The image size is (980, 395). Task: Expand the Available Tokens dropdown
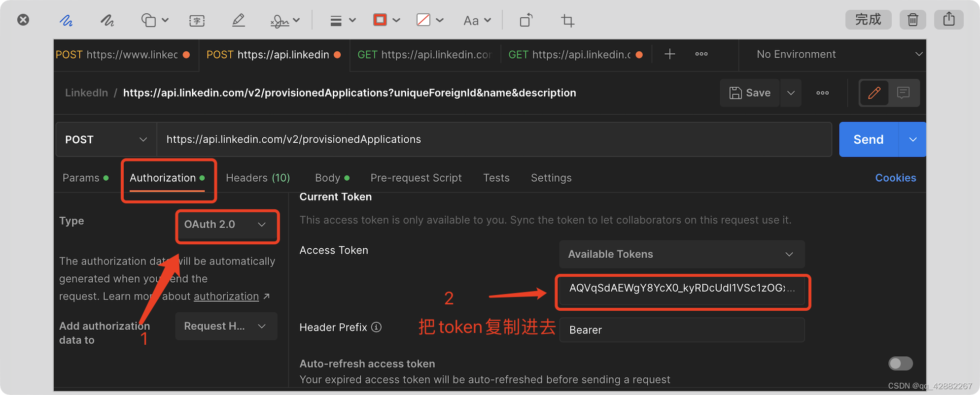pyautogui.click(x=682, y=254)
